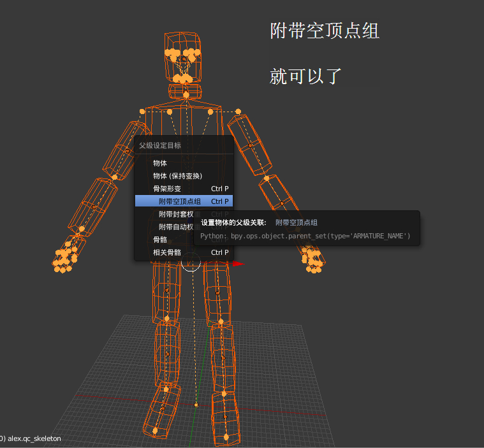Click the 父级设定目标 menu title
The width and height of the screenshot is (484, 448).
160,145
